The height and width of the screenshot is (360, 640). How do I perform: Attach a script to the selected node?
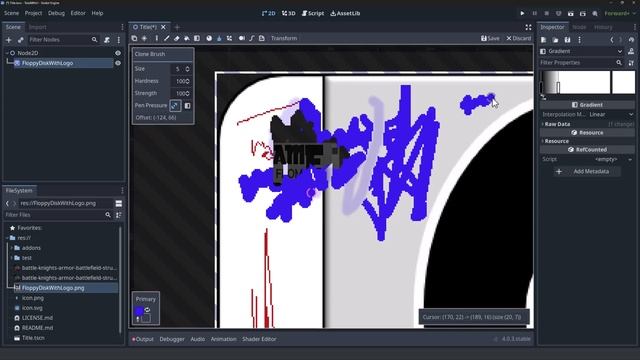tap(107, 40)
